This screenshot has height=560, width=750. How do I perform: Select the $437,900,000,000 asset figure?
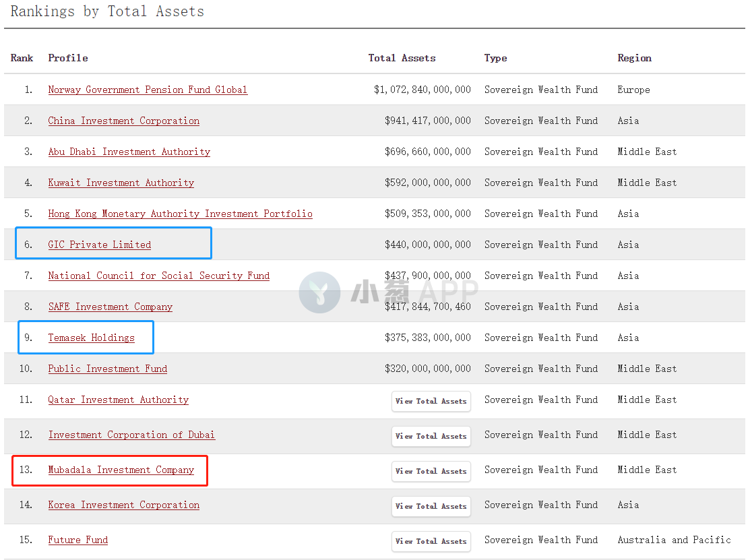(428, 276)
